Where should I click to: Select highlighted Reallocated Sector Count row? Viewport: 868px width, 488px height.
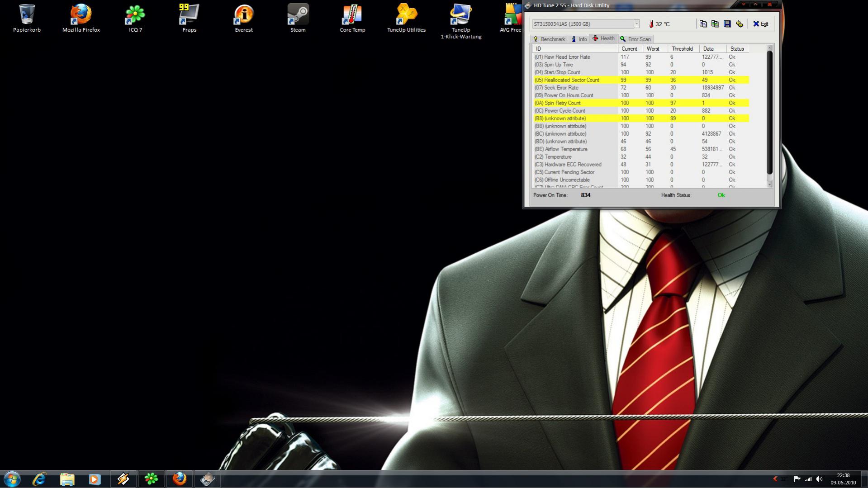pyautogui.click(x=640, y=80)
